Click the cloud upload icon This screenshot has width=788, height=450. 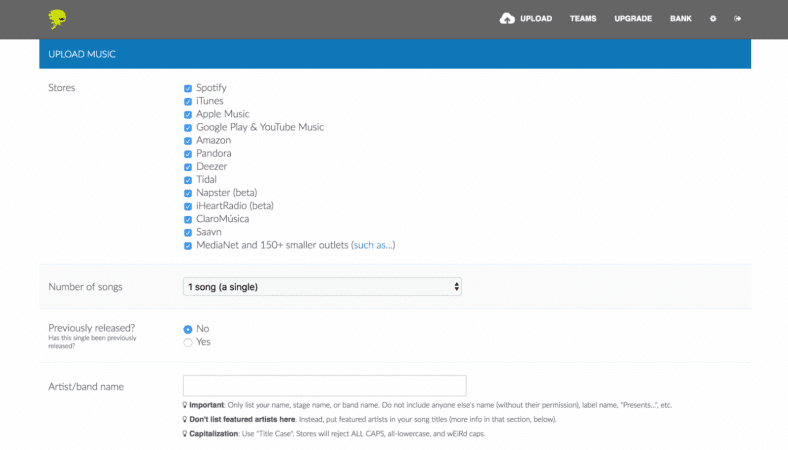tap(507, 19)
